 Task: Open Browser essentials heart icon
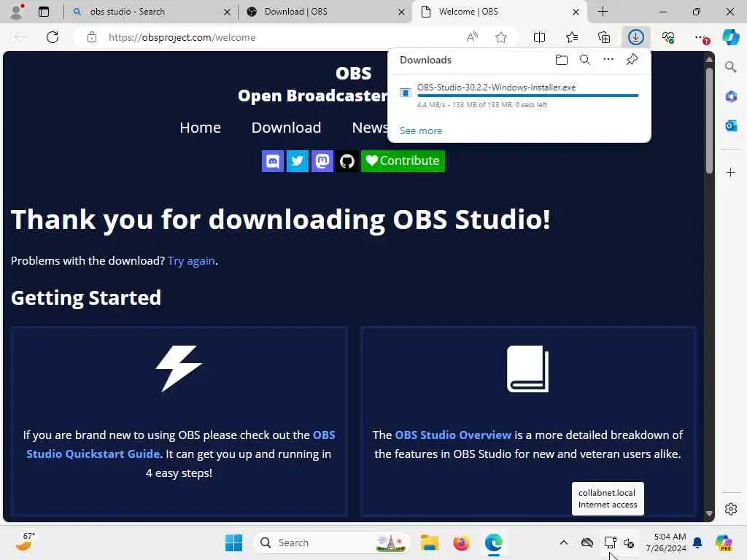tap(668, 37)
